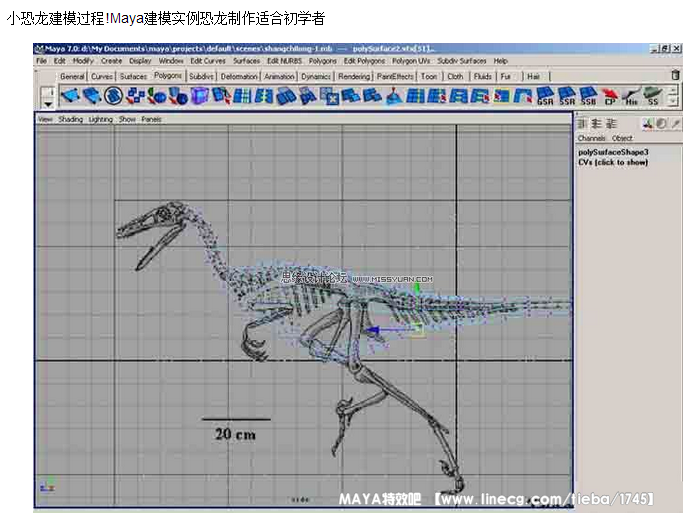This screenshot has width=688, height=516.
Task: Open the Object menu in Channel Box
Action: (622, 138)
